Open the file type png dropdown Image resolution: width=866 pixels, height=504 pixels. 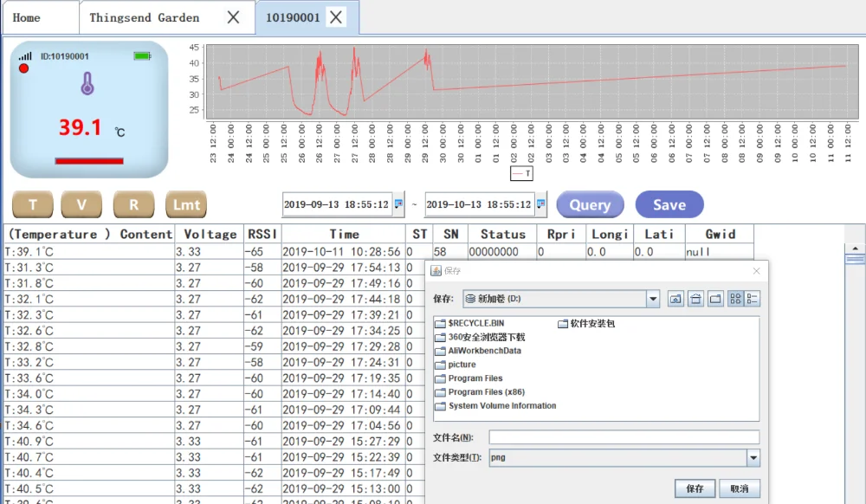pos(753,458)
